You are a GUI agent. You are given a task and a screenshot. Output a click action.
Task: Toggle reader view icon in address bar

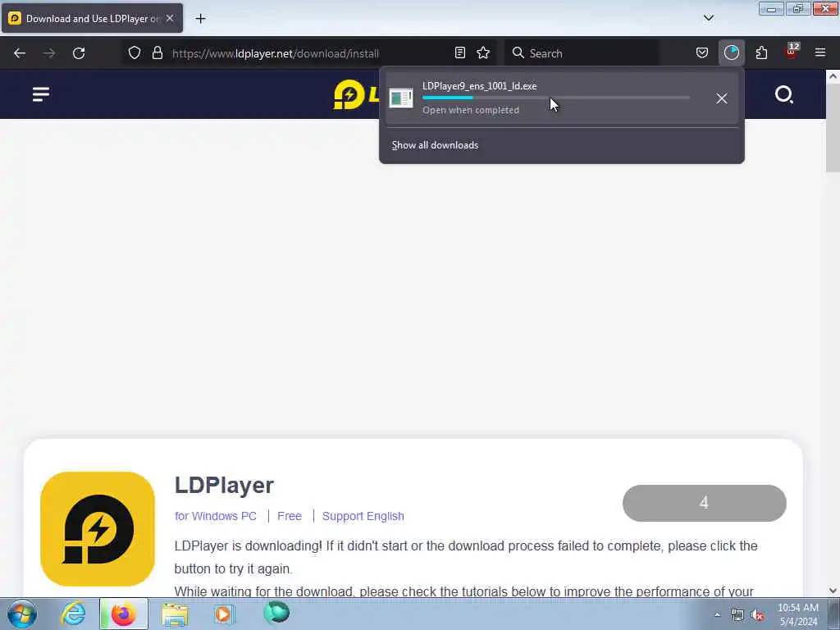pos(459,52)
